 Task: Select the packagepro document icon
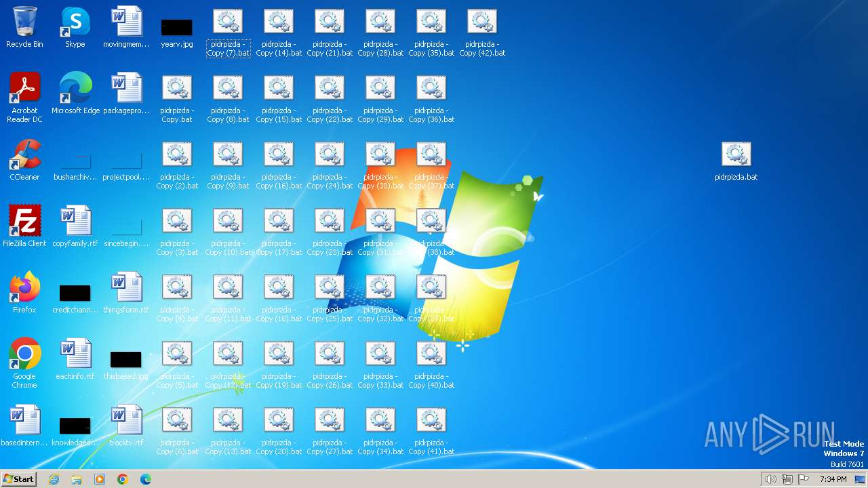tap(126, 94)
